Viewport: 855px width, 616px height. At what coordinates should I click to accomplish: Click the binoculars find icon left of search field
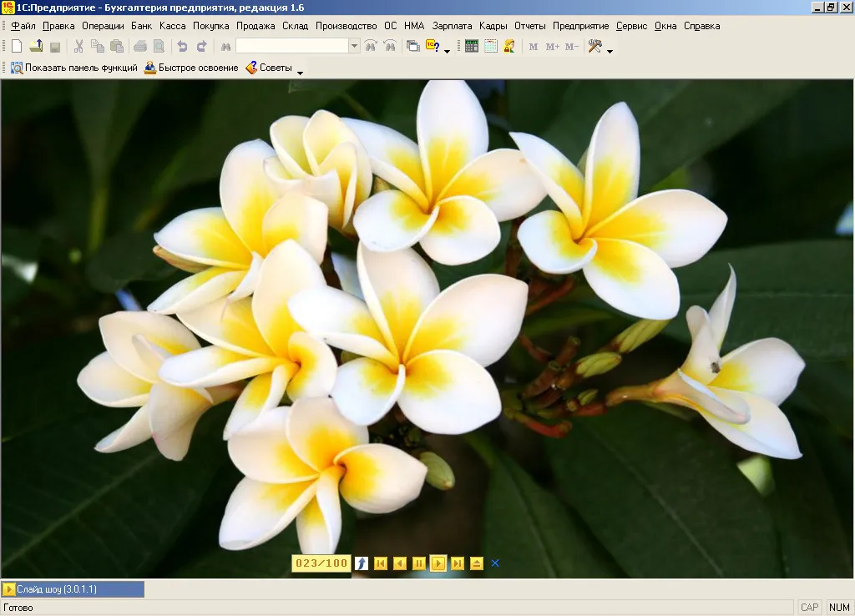[225, 48]
